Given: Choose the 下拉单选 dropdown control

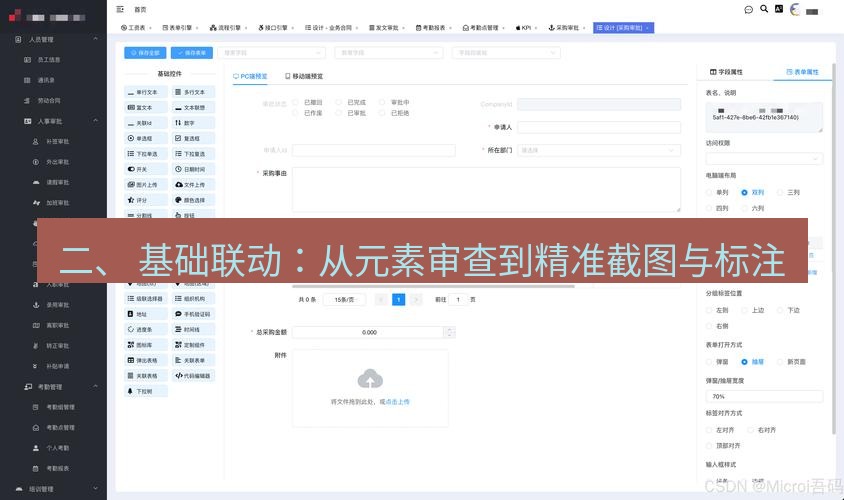Looking at the screenshot, I should point(145,154).
